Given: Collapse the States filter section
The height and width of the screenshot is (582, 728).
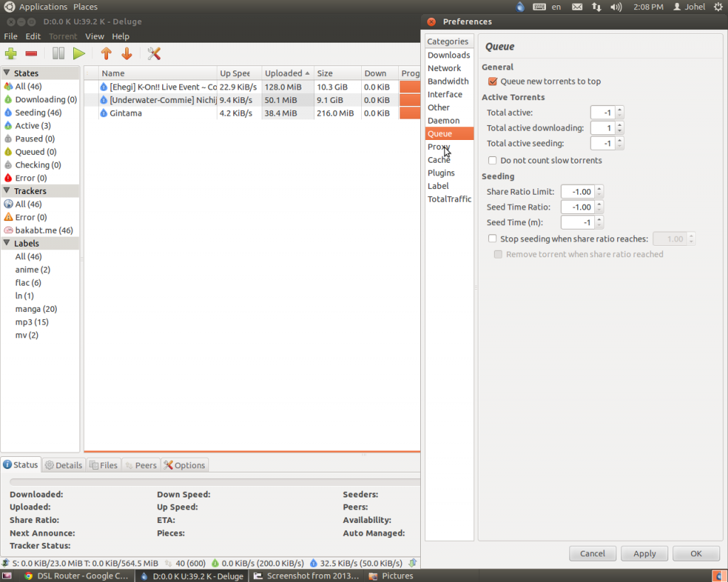Looking at the screenshot, I should pyautogui.click(x=6, y=73).
